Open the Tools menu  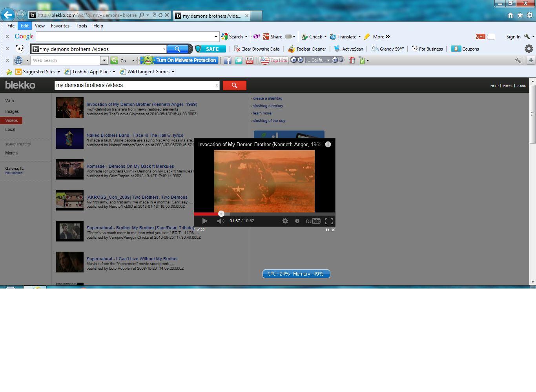coord(81,26)
